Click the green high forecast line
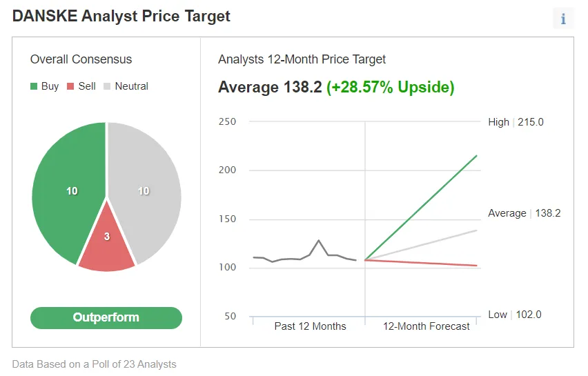This screenshot has height=376, width=588. click(421, 207)
